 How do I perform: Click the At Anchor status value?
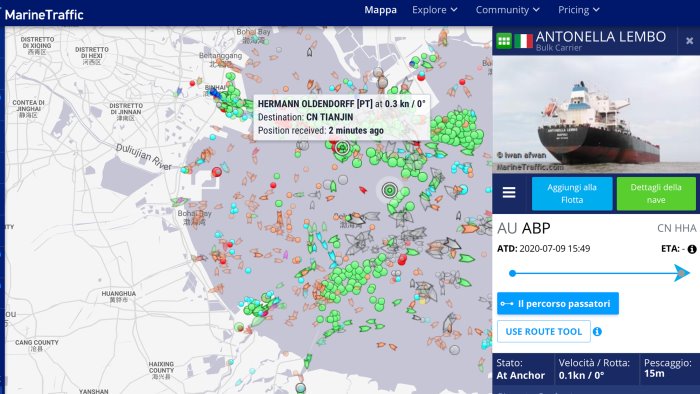[x=521, y=376]
